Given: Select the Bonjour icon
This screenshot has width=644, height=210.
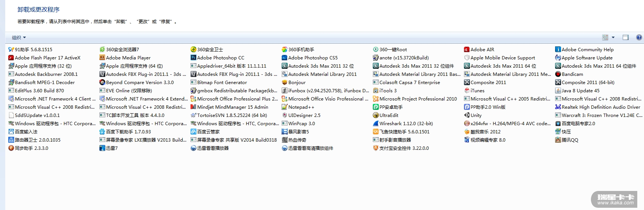Looking at the screenshot, I should tap(285, 82).
